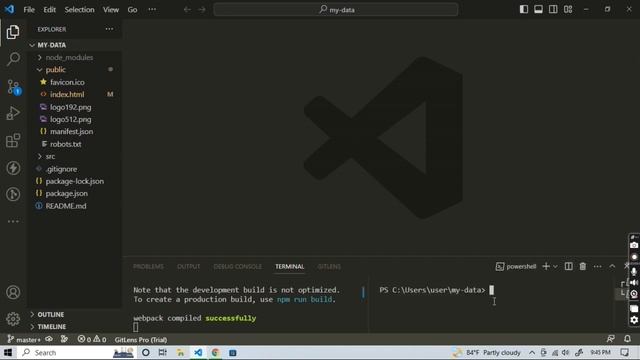
Task: Open errors and warnings count
Action: [92, 340]
